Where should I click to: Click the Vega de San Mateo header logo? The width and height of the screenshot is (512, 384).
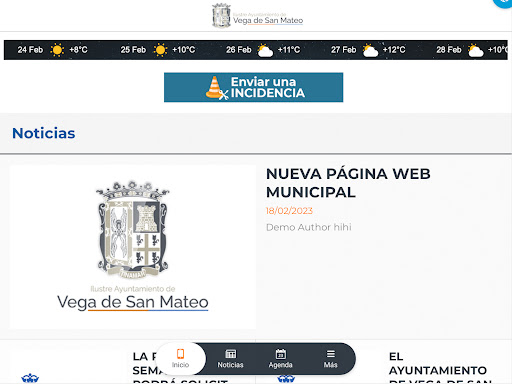257,16
